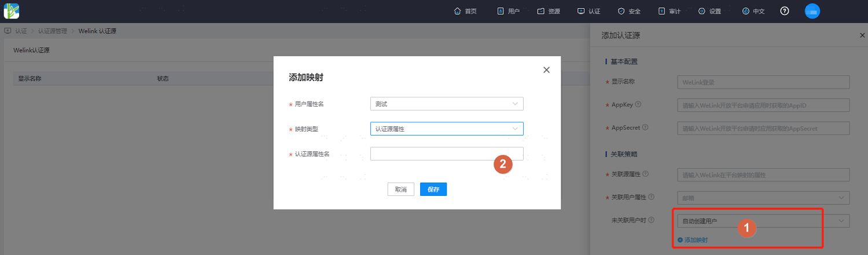
Task: Click the 基本配置 section heading
Action: pos(624,61)
